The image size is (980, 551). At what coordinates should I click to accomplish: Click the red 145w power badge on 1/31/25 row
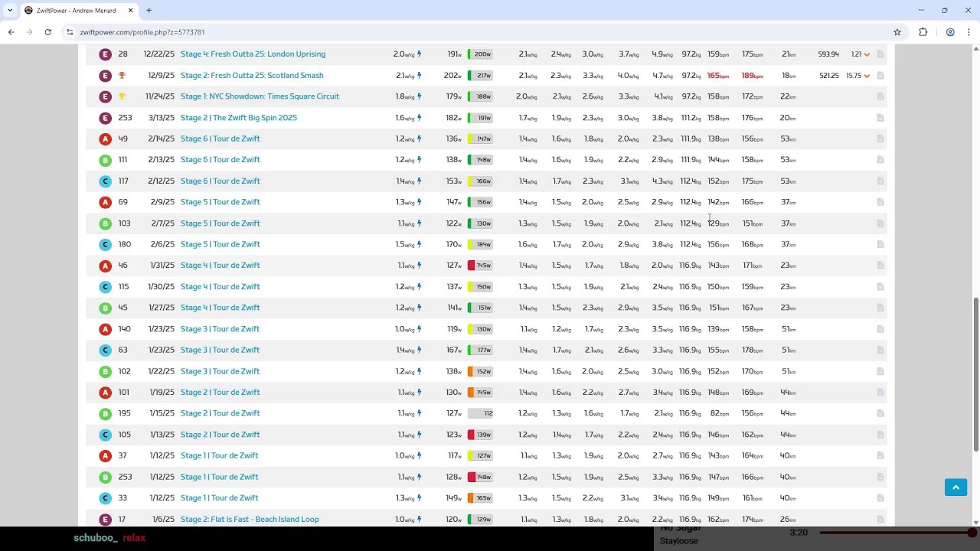pos(480,266)
